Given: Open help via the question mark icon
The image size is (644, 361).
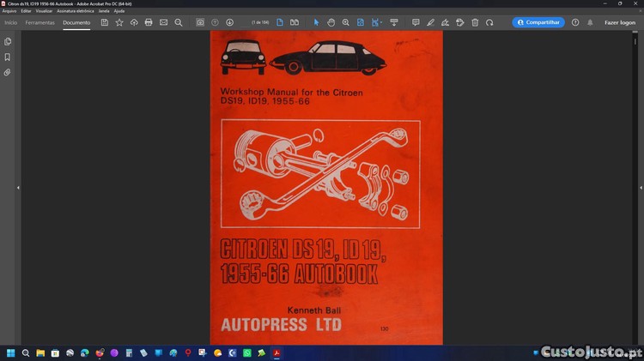Looking at the screenshot, I should point(575,22).
